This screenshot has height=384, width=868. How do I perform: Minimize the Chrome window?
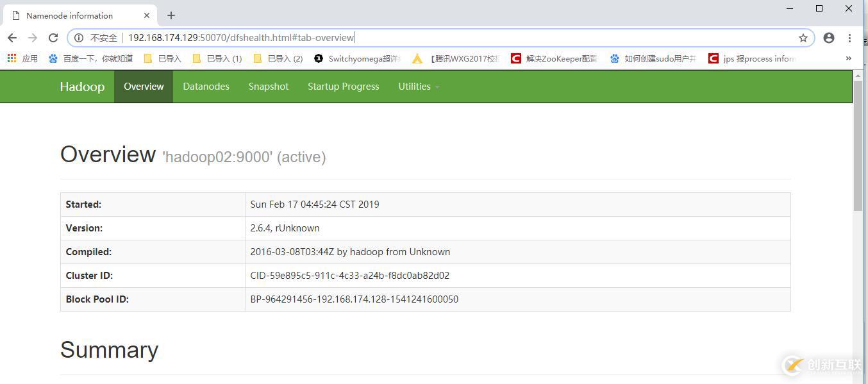pyautogui.click(x=790, y=8)
